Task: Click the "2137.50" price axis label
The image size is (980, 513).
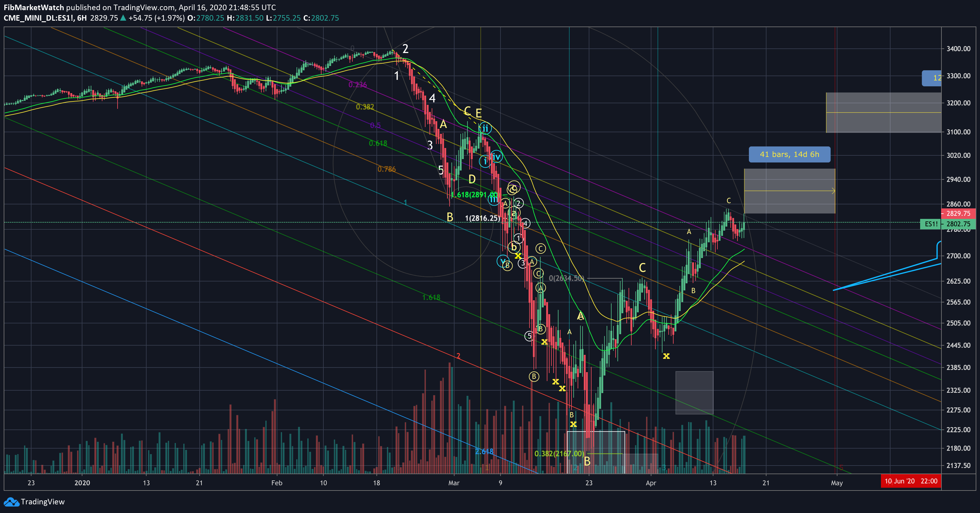Action: pos(958,466)
